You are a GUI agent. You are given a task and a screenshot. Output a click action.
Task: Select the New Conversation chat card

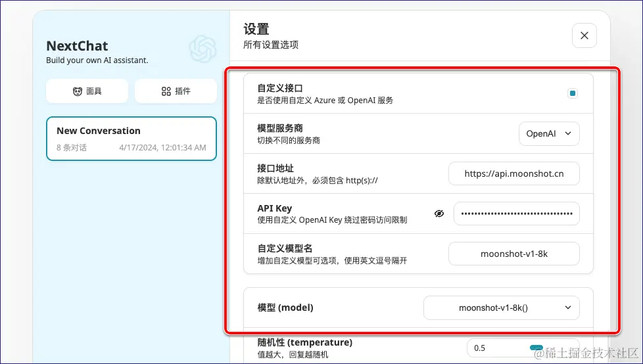coord(131,139)
